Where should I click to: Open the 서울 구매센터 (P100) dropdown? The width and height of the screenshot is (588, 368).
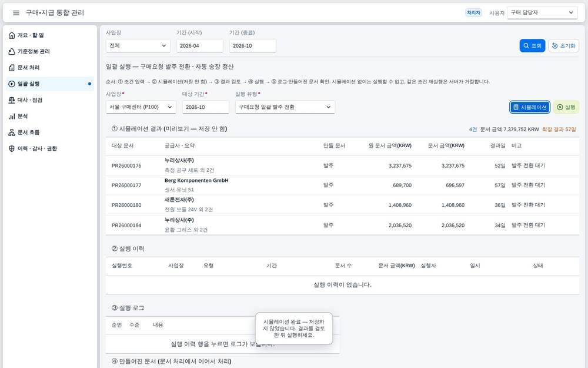(x=141, y=107)
